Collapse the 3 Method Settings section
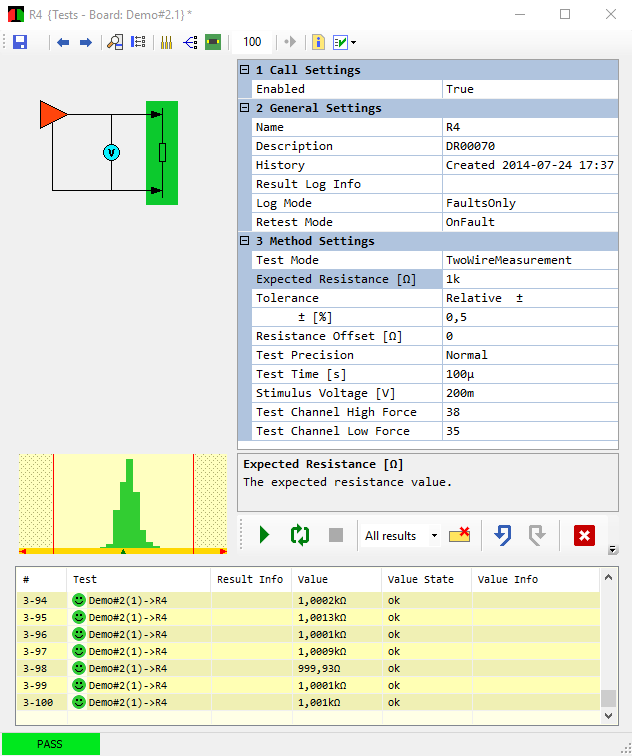The image size is (632, 756). pos(245,241)
